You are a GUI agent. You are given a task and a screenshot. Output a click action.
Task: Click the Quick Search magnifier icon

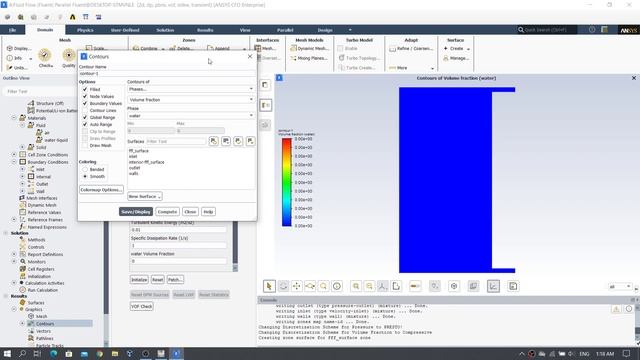[x=521, y=30]
